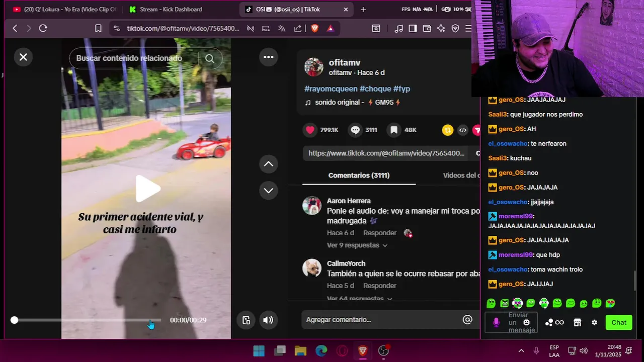Go to previous video with up chevron
Viewport: 644px width, 362px height.
click(x=269, y=164)
